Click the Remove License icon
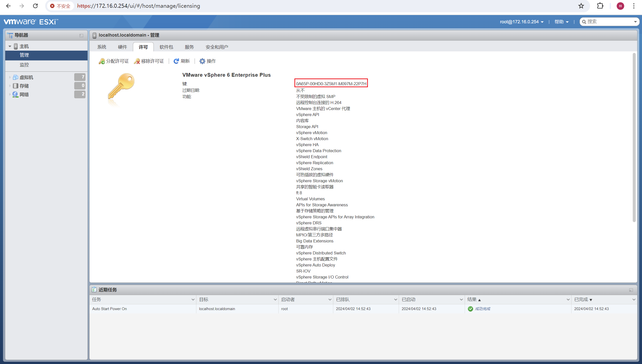This screenshot has height=364, width=642. coord(137,61)
